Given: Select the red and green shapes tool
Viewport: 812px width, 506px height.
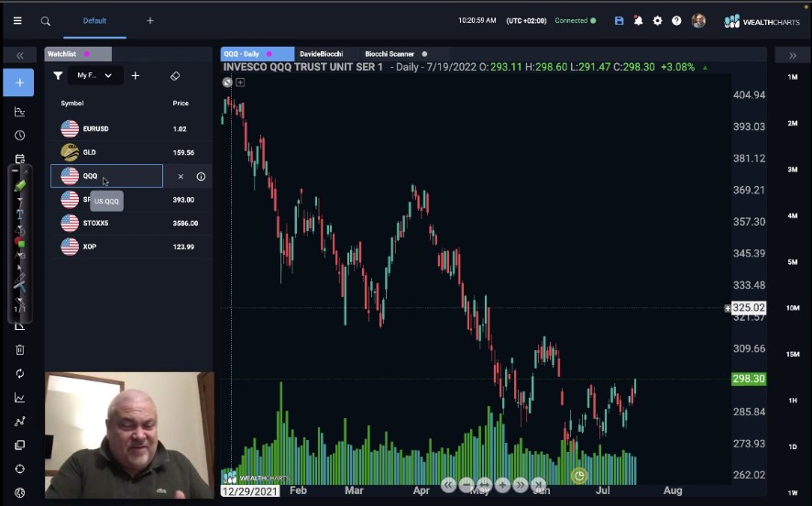Looking at the screenshot, I should [19, 242].
